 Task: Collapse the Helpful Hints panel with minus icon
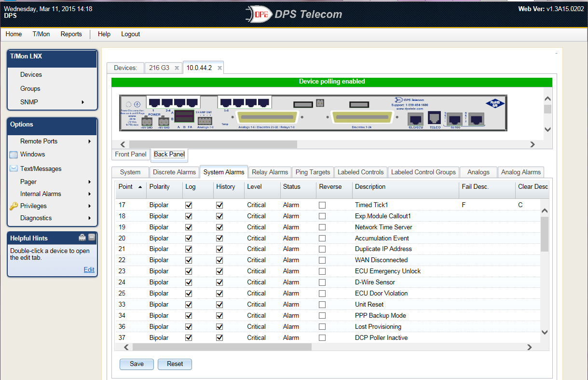tap(92, 238)
